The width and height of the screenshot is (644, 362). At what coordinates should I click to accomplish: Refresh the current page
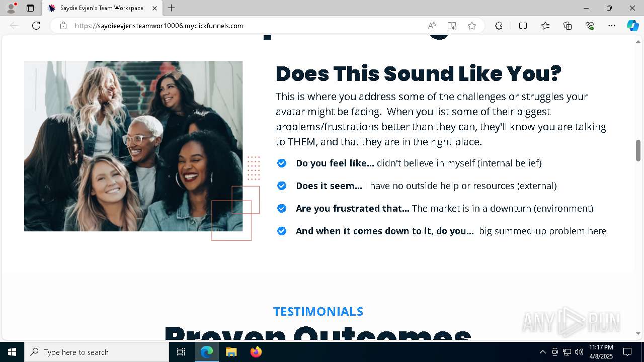click(x=36, y=26)
